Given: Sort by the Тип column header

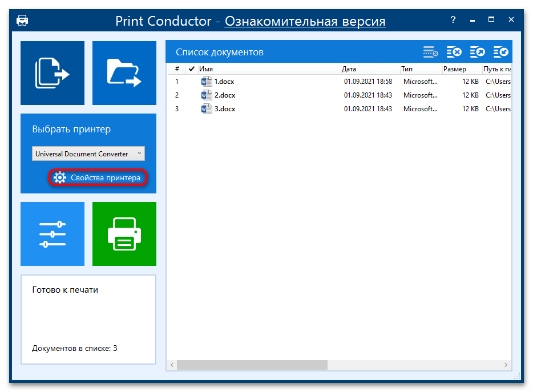Looking at the screenshot, I should point(421,69).
